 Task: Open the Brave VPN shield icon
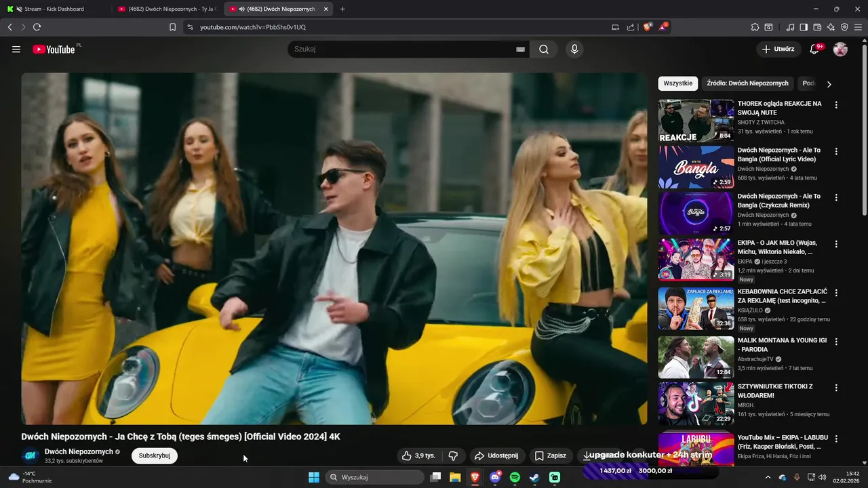click(844, 27)
